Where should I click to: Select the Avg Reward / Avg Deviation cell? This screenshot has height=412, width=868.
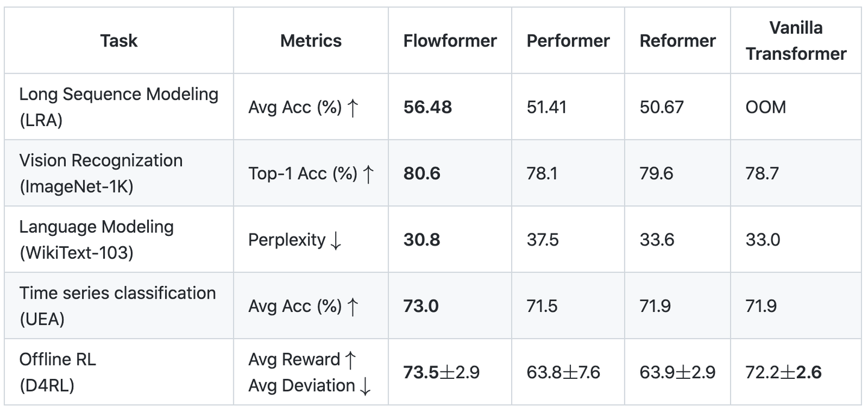[x=309, y=372]
